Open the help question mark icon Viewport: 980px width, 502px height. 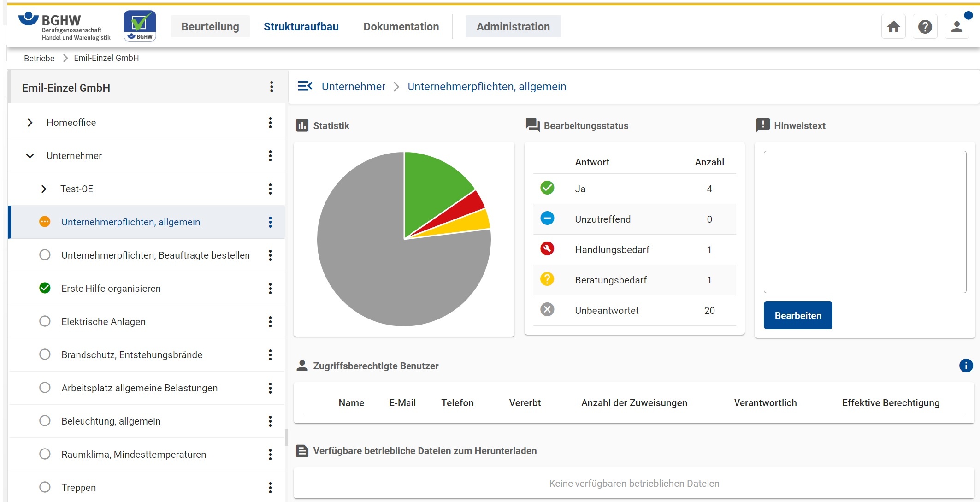925,27
